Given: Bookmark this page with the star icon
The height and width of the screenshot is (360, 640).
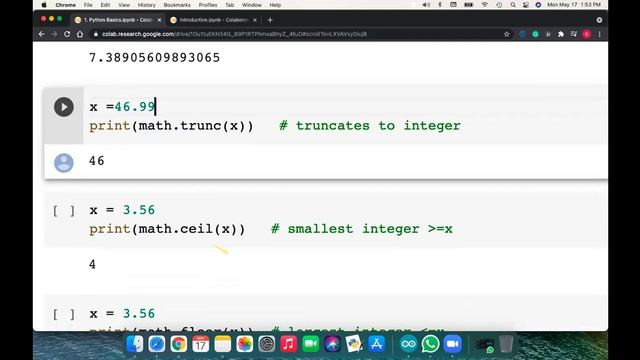Looking at the screenshot, I should [507, 34].
